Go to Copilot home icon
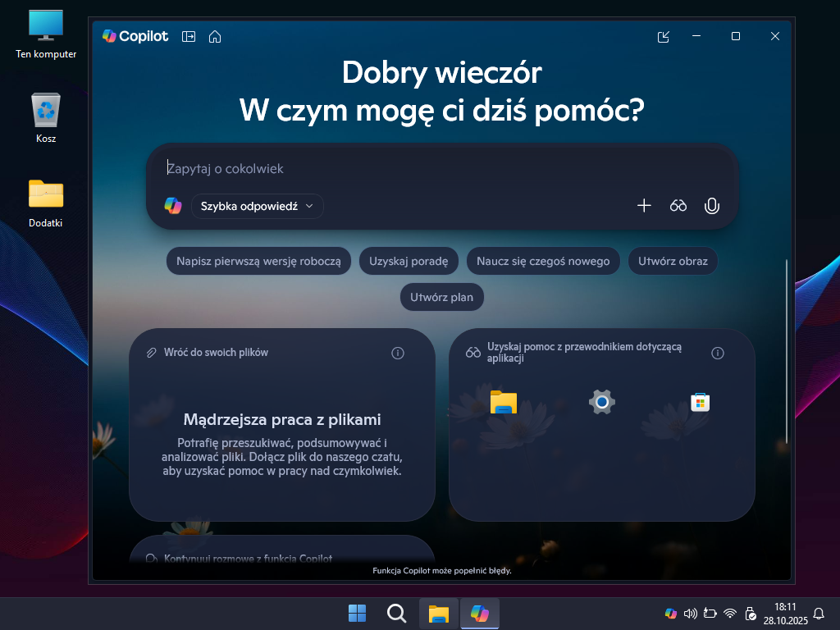The width and height of the screenshot is (840, 630). (x=215, y=36)
